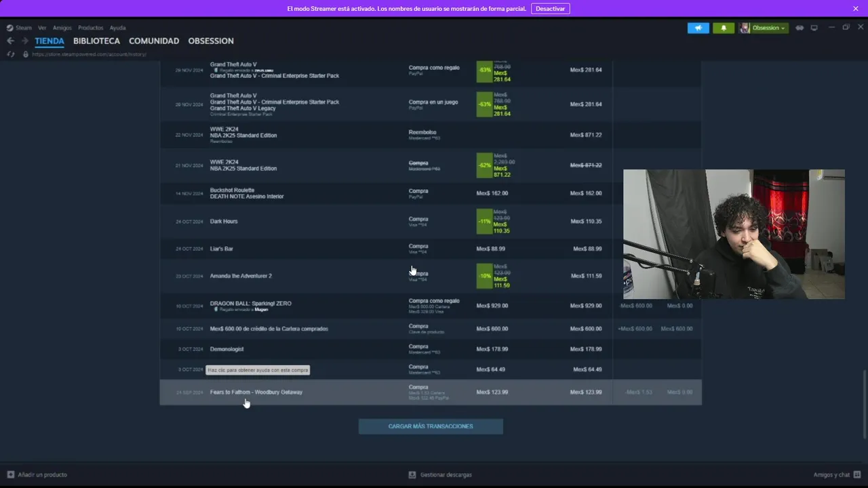Viewport: 868px width, 488px height.
Task: Click the plus icon beside Añadir un producto
Action: point(10,474)
